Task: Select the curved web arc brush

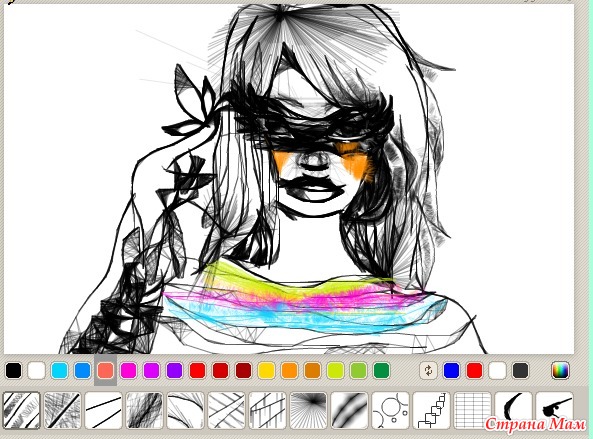Action: click(185, 410)
